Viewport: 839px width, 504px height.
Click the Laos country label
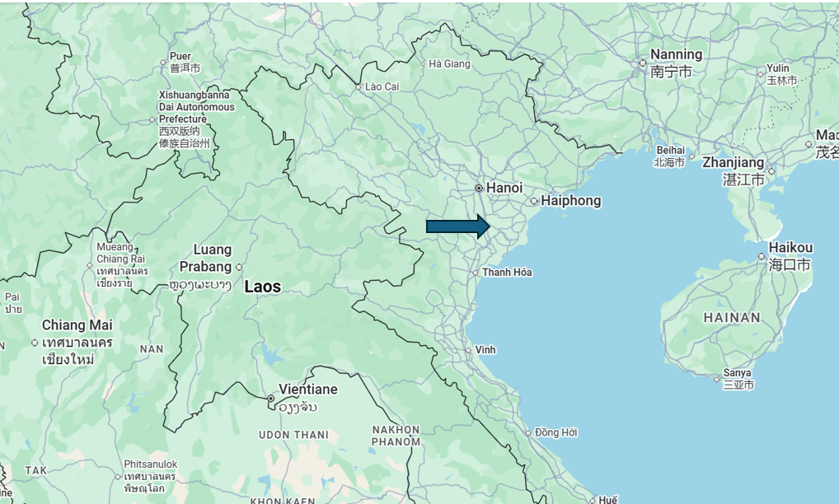263,287
